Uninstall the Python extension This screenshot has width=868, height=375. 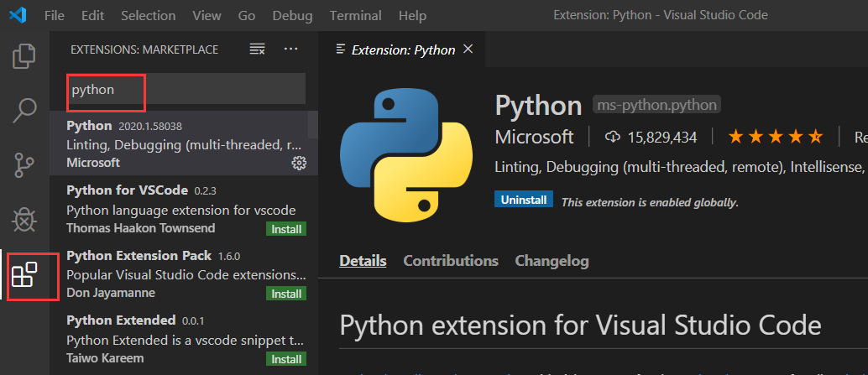point(524,201)
